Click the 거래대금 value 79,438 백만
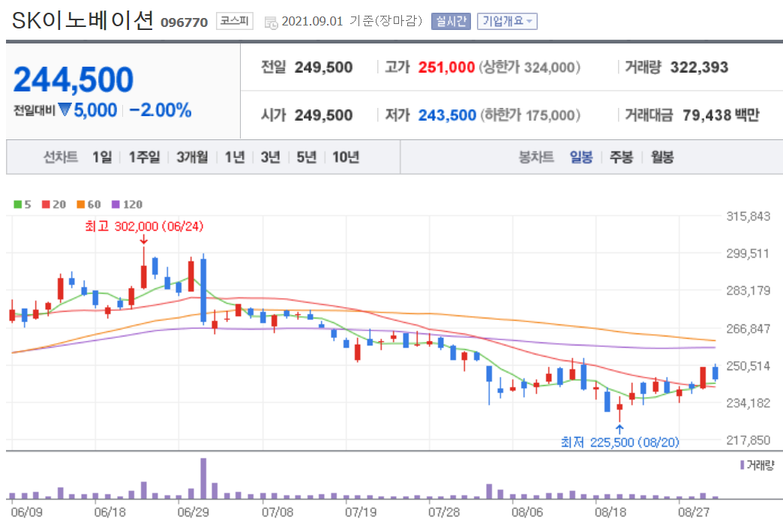Screen dimensions: 783x532 pos(721,115)
